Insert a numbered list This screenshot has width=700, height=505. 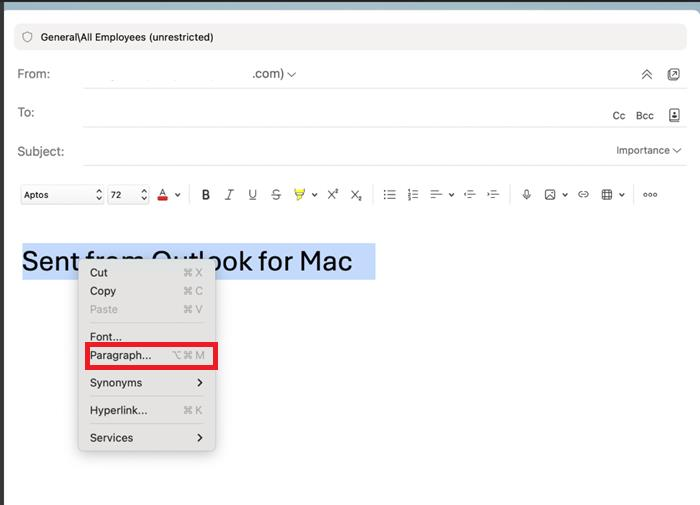pos(413,195)
